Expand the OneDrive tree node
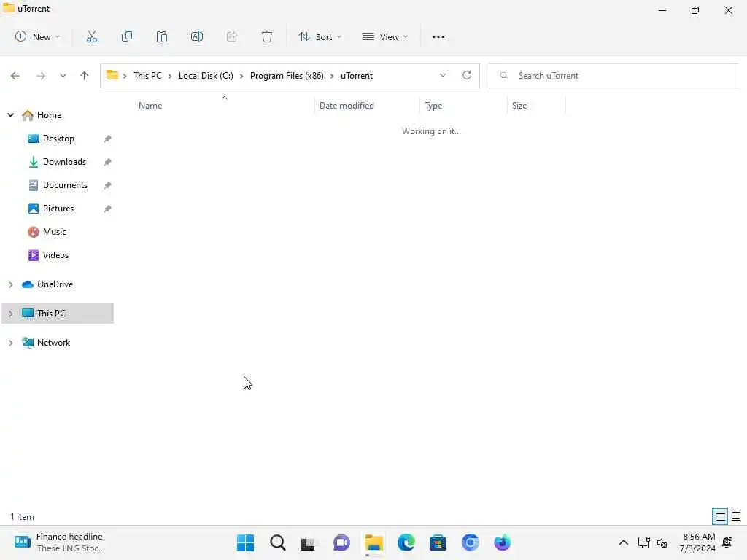Image resolution: width=747 pixels, height=560 pixels. pyautogui.click(x=10, y=284)
